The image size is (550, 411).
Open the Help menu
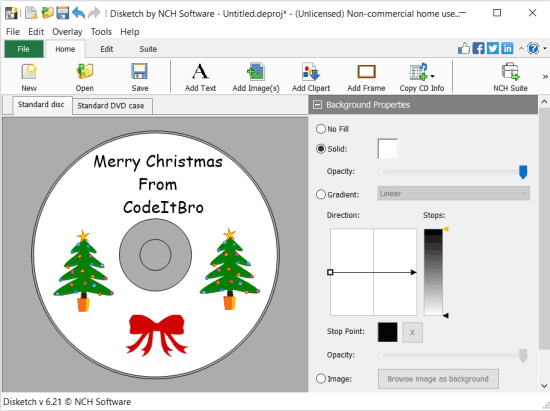coord(129,32)
